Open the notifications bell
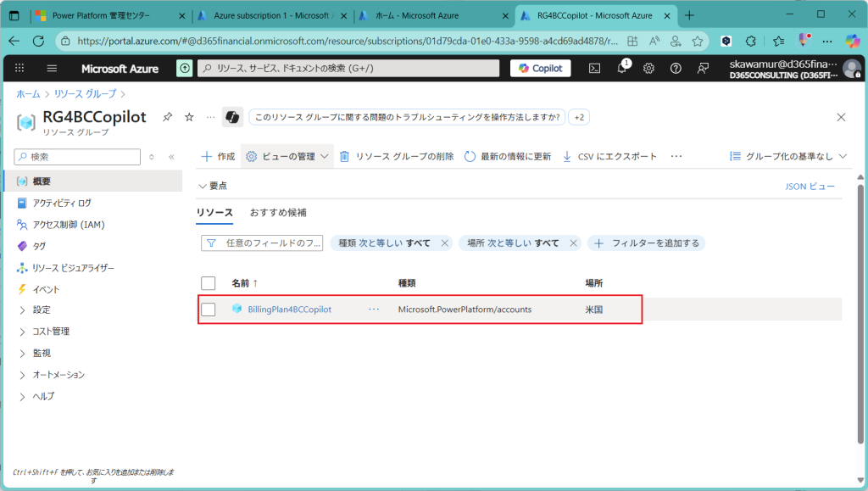The image size is (868, 491). click(622, 68)
